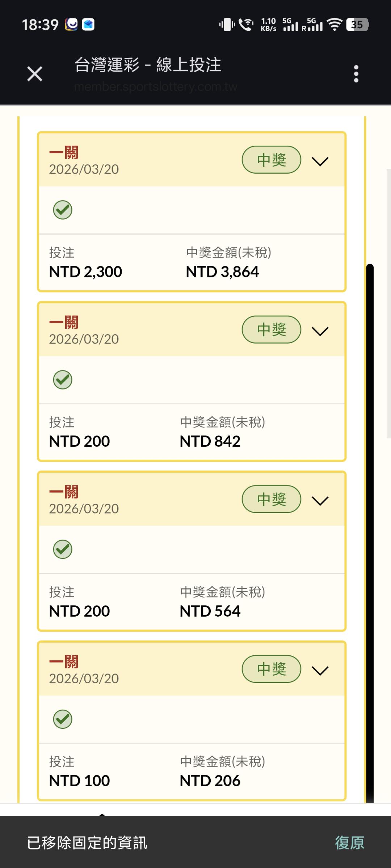Tap 復原 to undo the removal
Image resolution: width=391 pixels, height=868 pixels.
pos(349,843)
